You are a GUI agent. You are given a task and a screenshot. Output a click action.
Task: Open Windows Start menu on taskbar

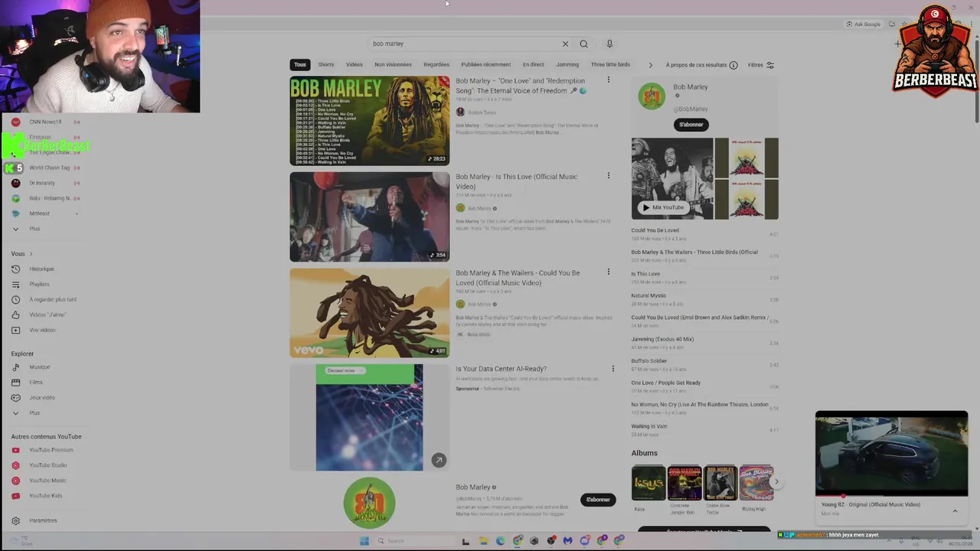tap(364, 541)
